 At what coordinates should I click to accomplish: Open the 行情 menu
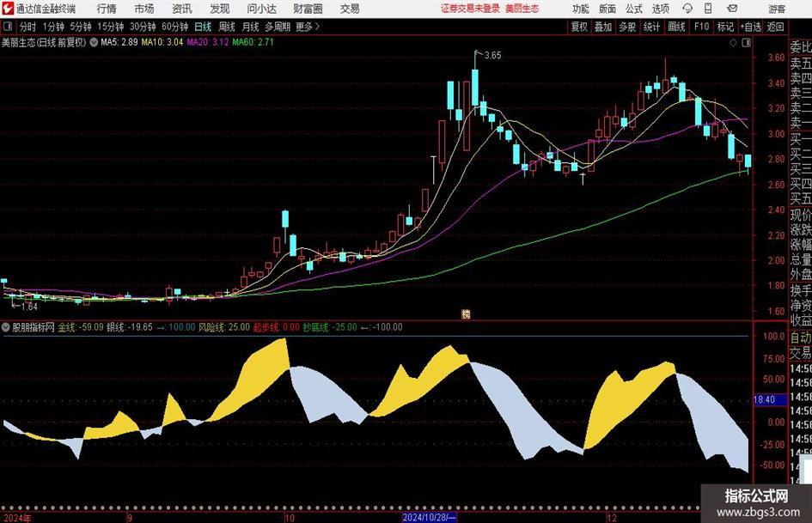click(x=107, y=9)
